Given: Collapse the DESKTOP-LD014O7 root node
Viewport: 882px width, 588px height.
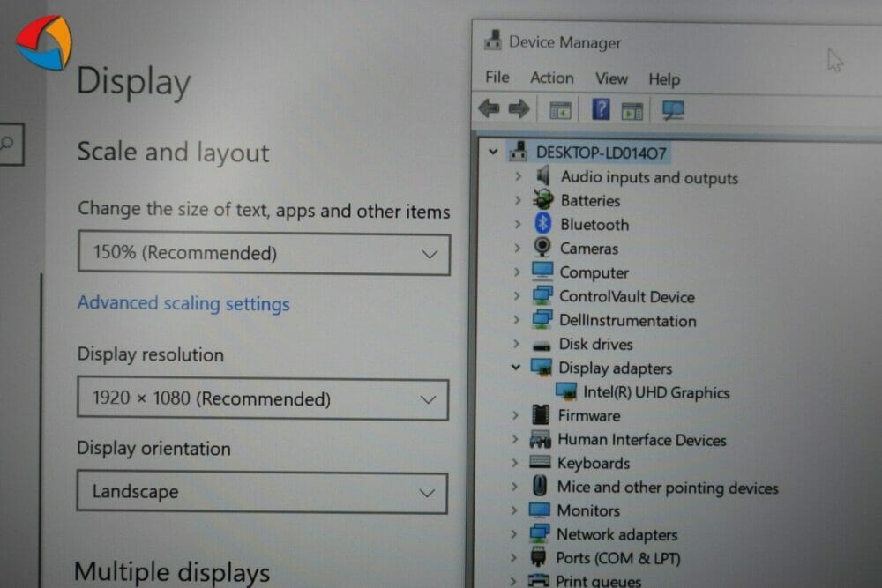Looking at the screenshot, I should coord(493,152).
